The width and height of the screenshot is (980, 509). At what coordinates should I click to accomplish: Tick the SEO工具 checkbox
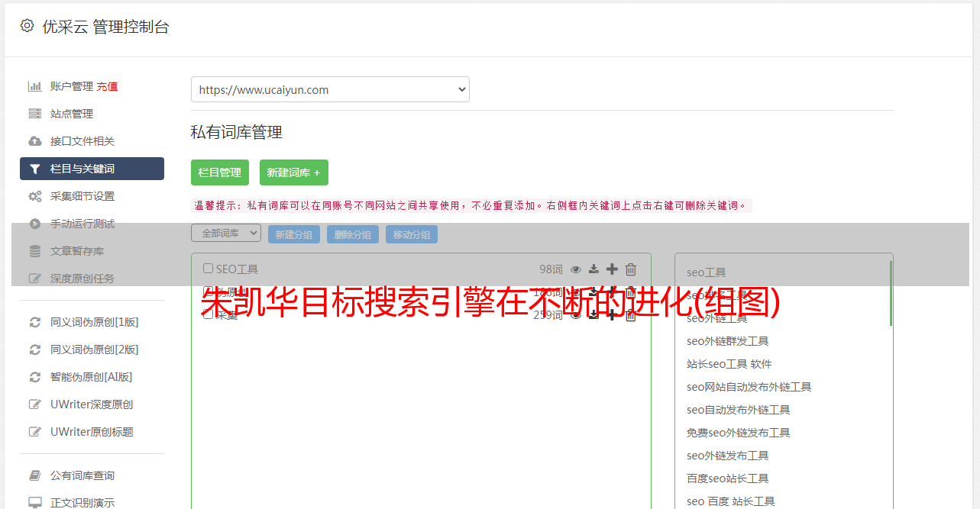pyautogui.click(x=208, y=269)
